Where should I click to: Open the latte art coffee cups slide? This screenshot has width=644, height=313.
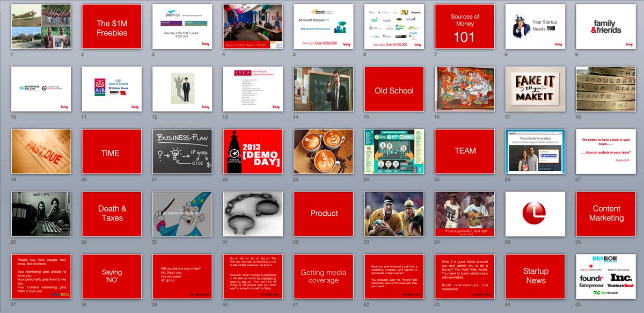click(324, 151)
